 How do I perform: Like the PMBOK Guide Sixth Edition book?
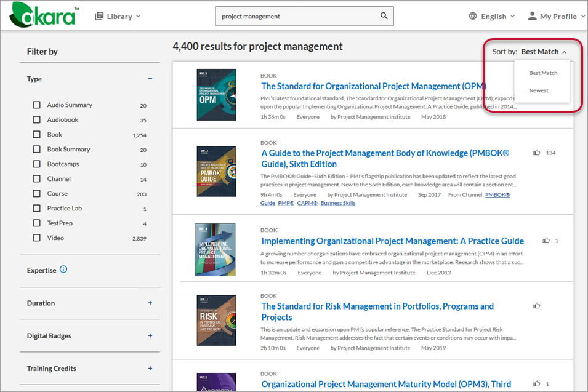537,153
